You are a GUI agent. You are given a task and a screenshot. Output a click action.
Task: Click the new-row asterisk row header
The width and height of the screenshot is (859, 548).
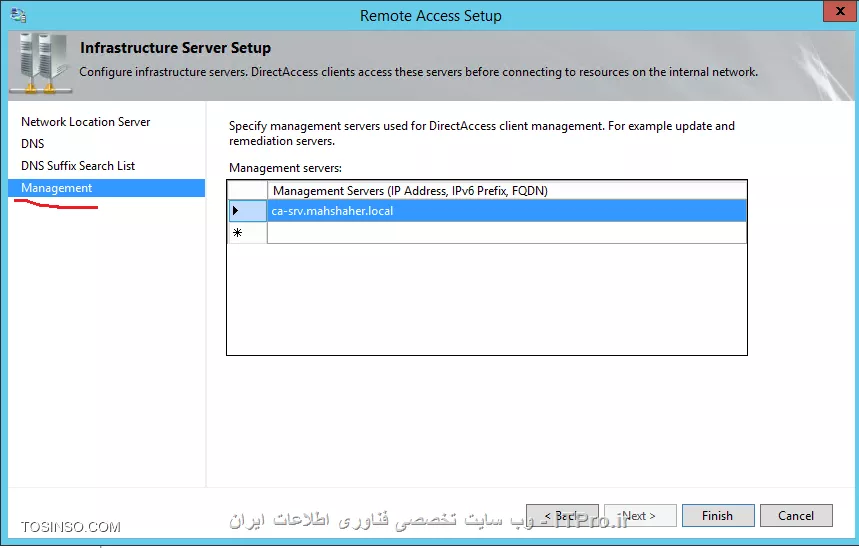point(247,233)
